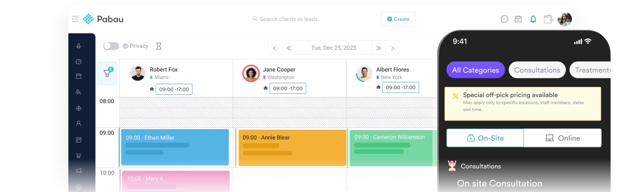The width and height of the screenshot is (644, 192).
Task: Open the calendar filter funnel icon
Action: tap(107, 74)
